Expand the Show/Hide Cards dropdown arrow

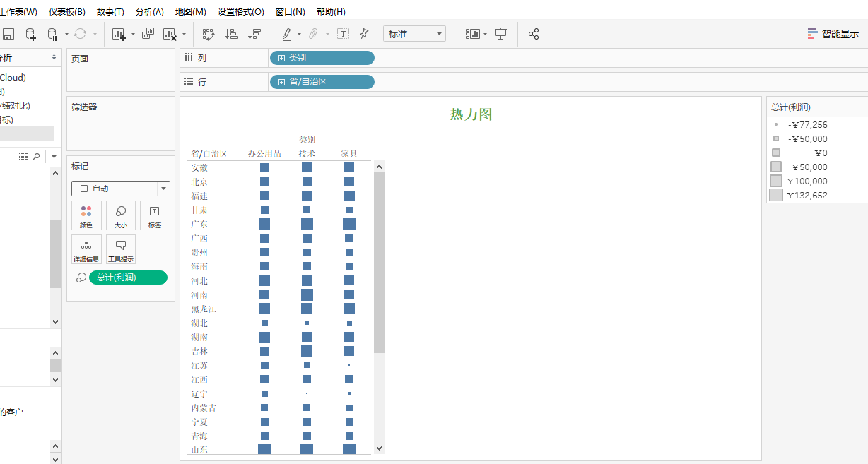[486, 34]
